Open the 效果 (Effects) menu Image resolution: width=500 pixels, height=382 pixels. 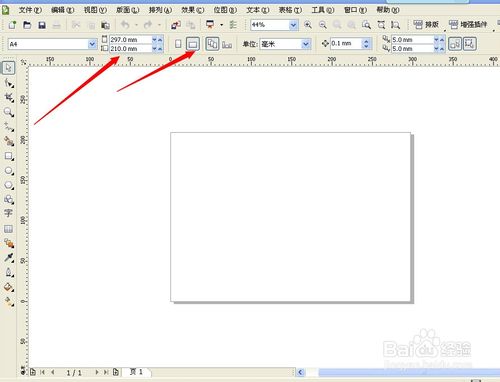click(193, 10)
